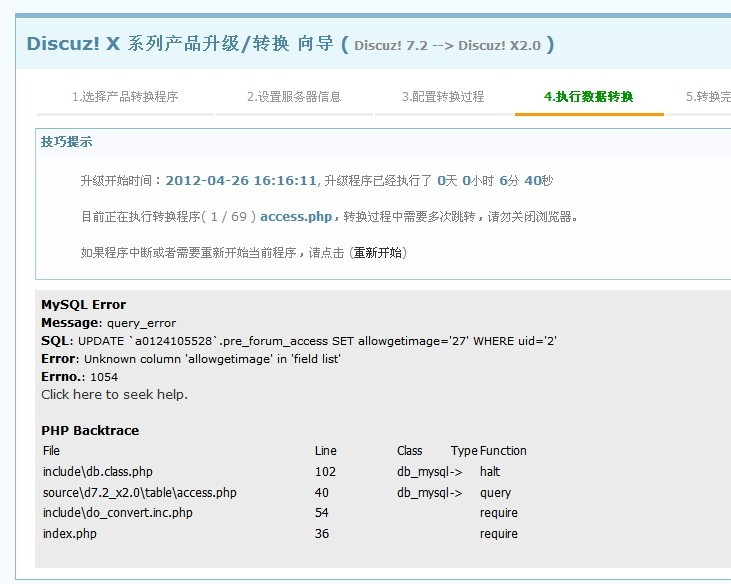Click the Function column header
Screen dimensions: 731x584
pyautogui.click(x=503, y=451)
